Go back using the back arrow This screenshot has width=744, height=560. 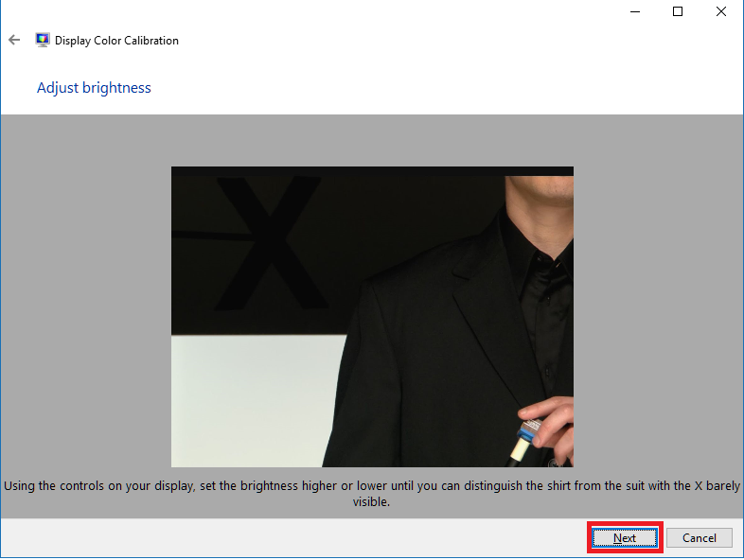point(14,41)
